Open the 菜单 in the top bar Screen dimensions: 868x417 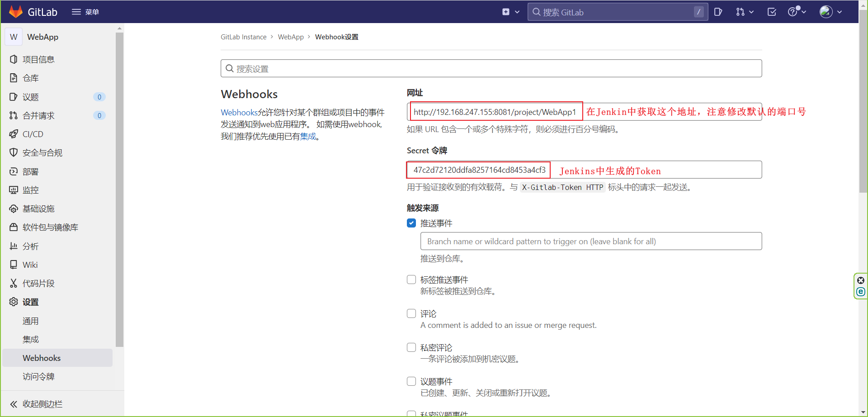click(x=85, y=12)
